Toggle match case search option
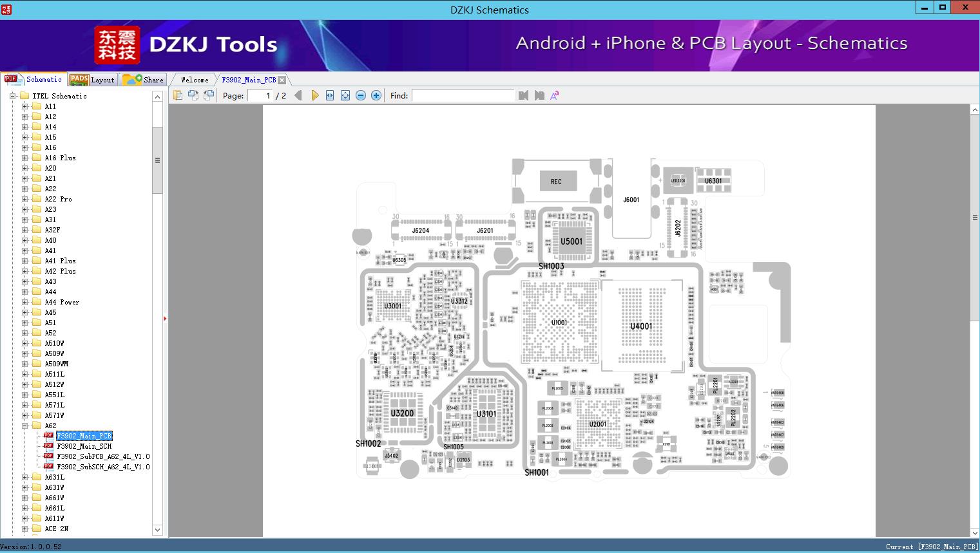Screen dimensions: 980x553 point(554,95)
